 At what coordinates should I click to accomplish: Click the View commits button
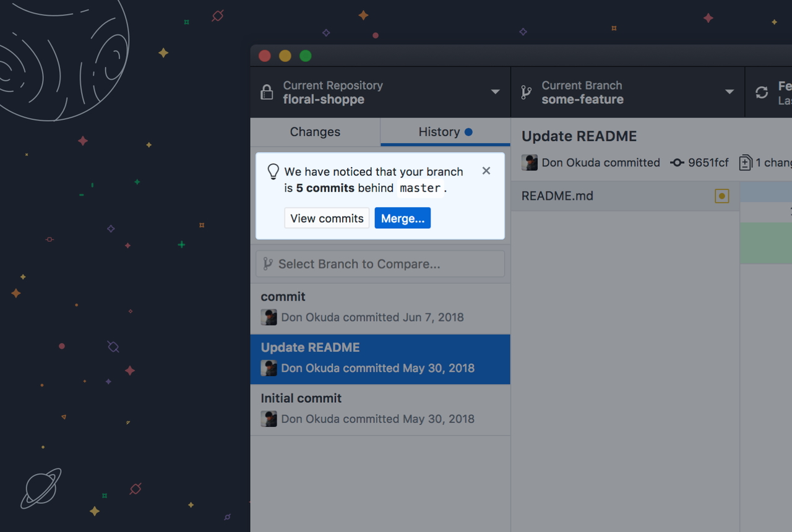pyautogui.click(x=327, y=218)
